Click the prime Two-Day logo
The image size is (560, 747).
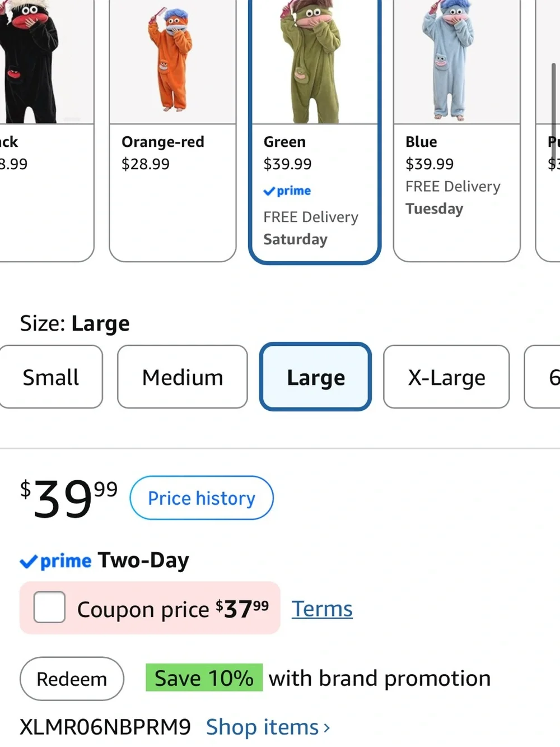[x=55, y=561]
